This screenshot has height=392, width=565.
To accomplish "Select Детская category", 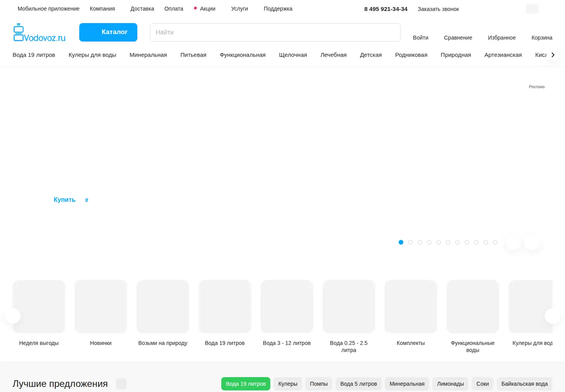I will 371,55.
